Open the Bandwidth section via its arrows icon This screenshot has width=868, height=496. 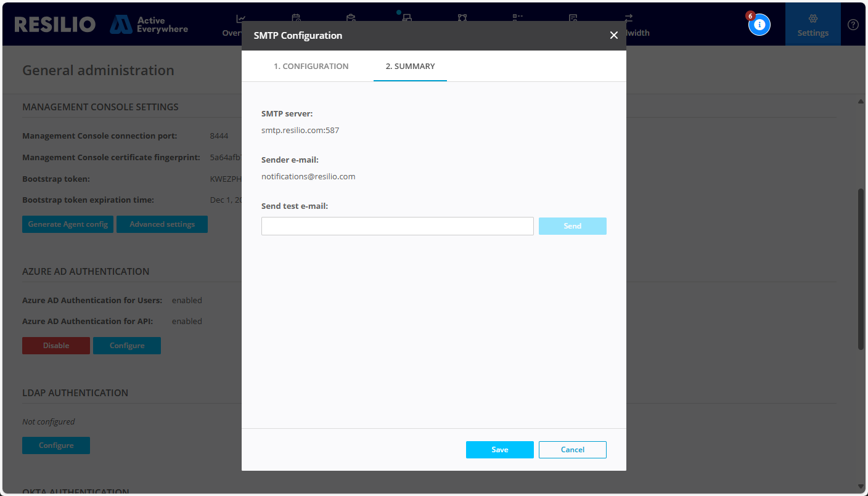tap(630, 19)
